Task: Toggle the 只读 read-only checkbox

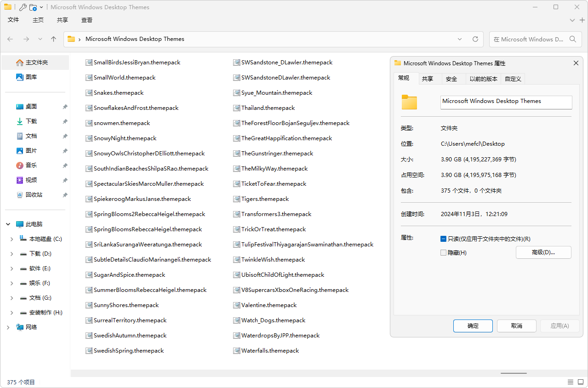Action: click(x=443, y=239)
